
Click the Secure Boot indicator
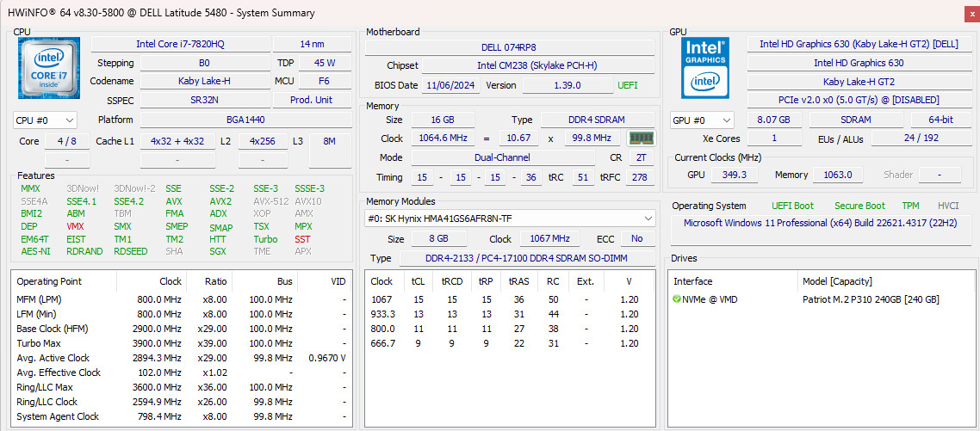[860, 206]
